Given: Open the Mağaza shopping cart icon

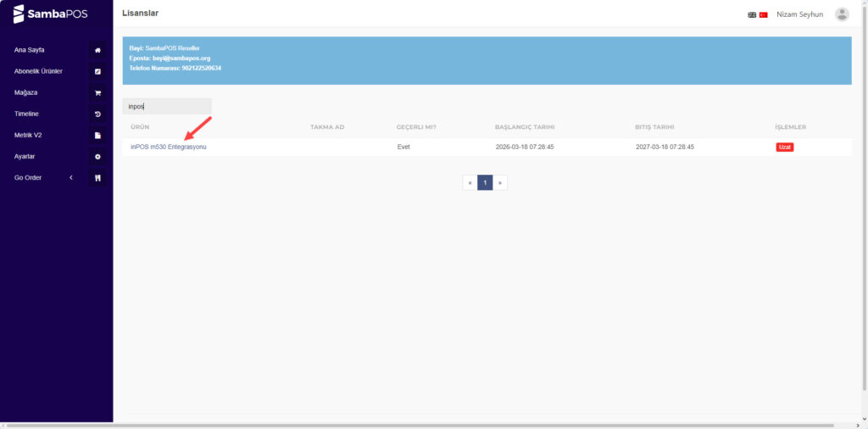Looking at the screenshot, I should pyautogui.click(x=97, y=92).
